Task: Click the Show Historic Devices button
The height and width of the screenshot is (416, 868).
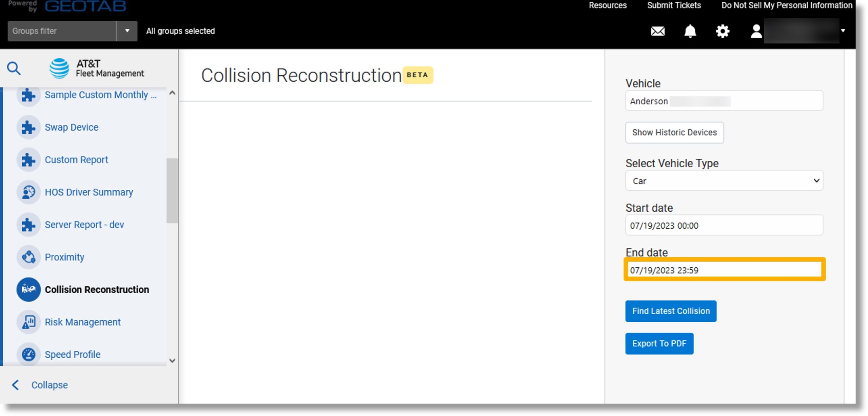Action: [x=674, y=132]
